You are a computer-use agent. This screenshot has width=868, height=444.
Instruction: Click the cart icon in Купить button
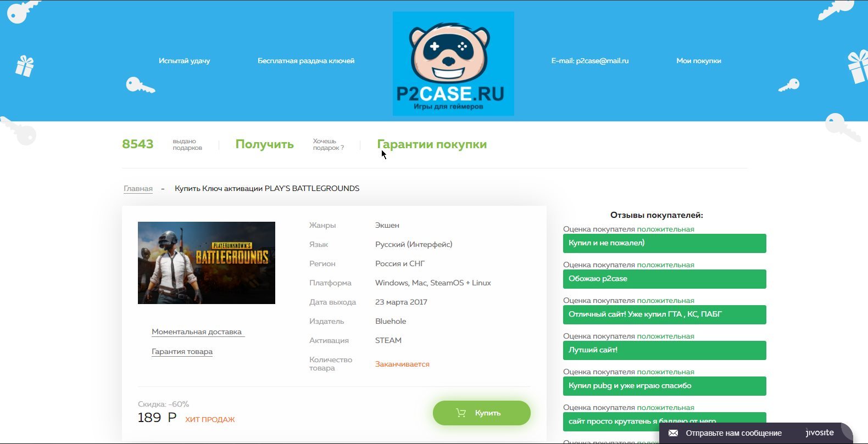coord(461,413)
